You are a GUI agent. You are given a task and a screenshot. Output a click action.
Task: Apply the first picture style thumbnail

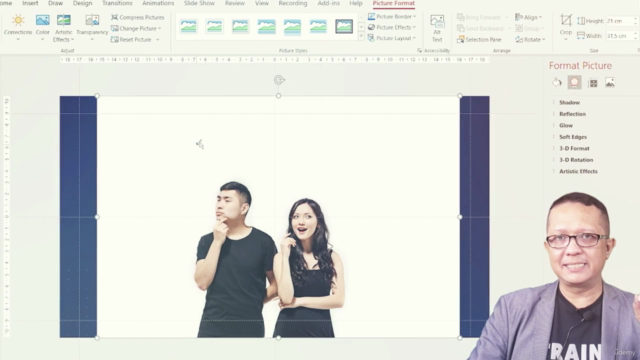click(188, 27)
